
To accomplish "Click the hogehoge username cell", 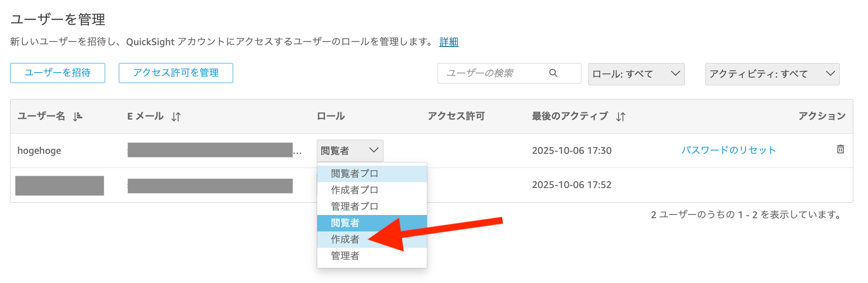I will click(39, 151).
